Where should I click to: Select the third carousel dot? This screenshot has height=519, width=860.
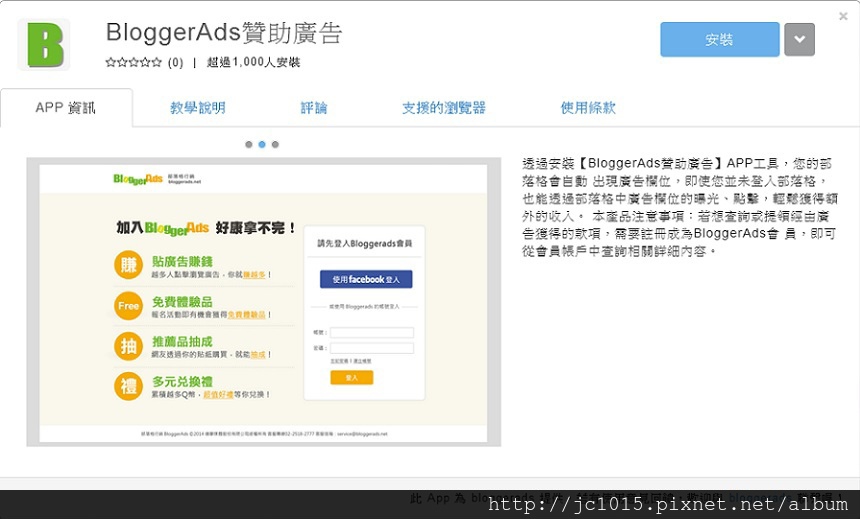pos(275,144)
